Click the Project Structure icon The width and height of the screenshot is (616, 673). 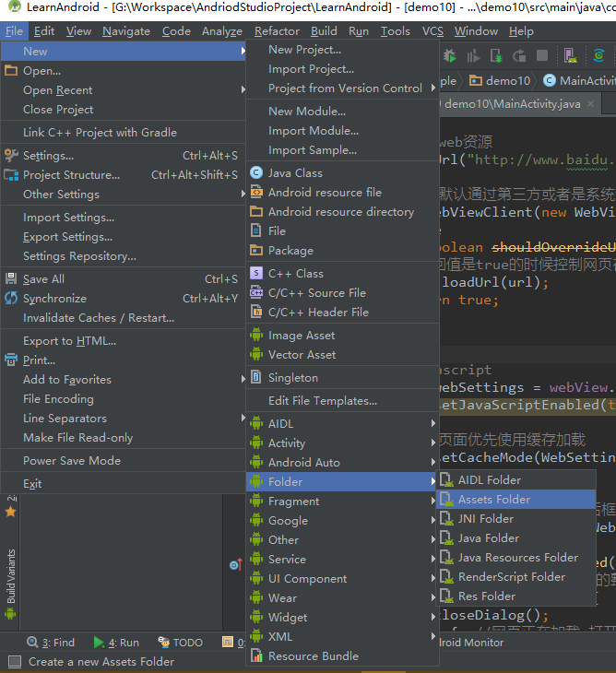point(11,174)
